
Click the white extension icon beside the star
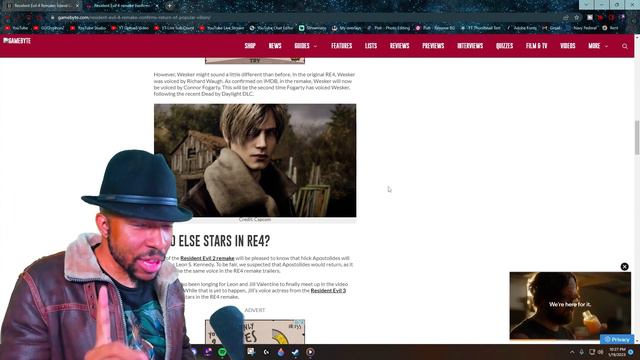click(x=590, y=18)
